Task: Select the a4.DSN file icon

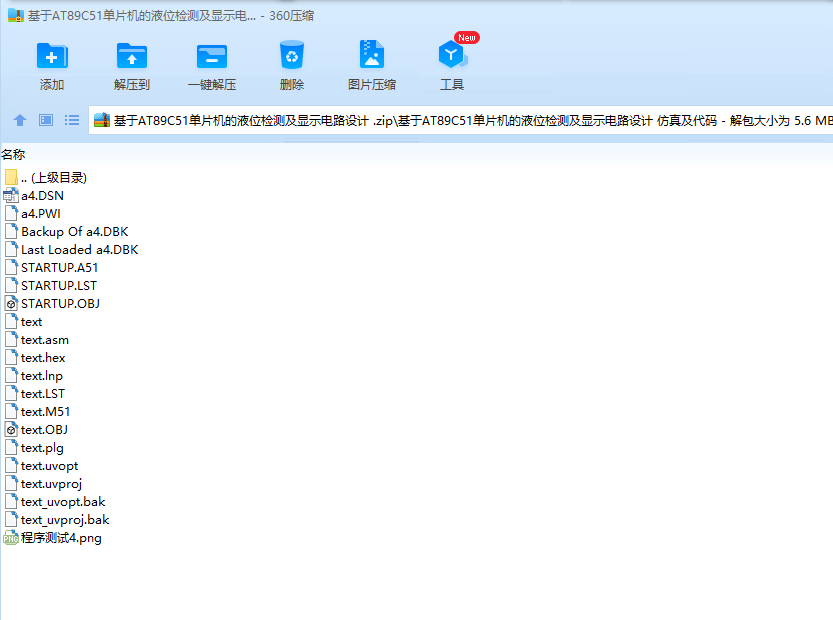Action: coord(11,196)
